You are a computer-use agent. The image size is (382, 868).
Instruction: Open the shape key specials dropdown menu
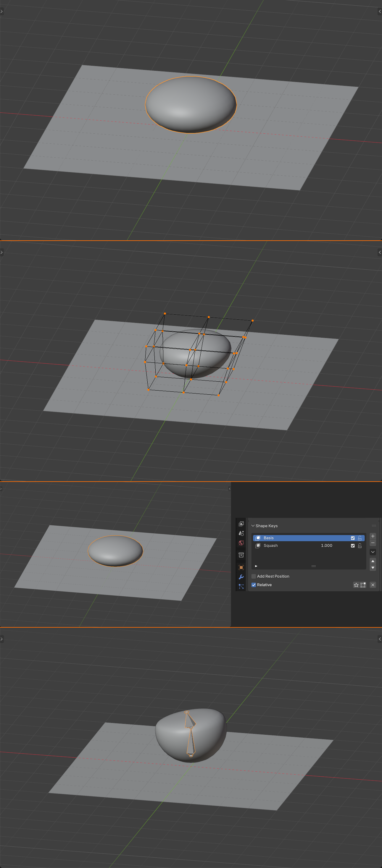tap(373, 552)
